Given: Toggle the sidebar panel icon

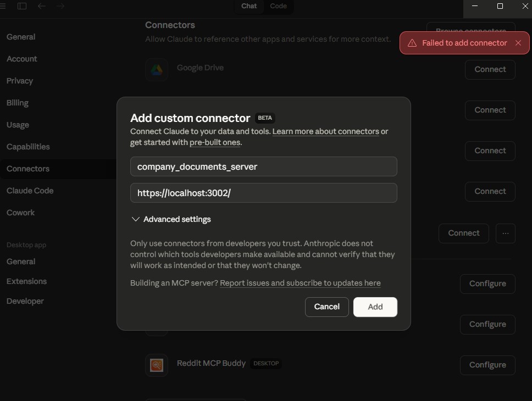Looking at the screenshot, I should pyautogui.click(x=22, y=5).
